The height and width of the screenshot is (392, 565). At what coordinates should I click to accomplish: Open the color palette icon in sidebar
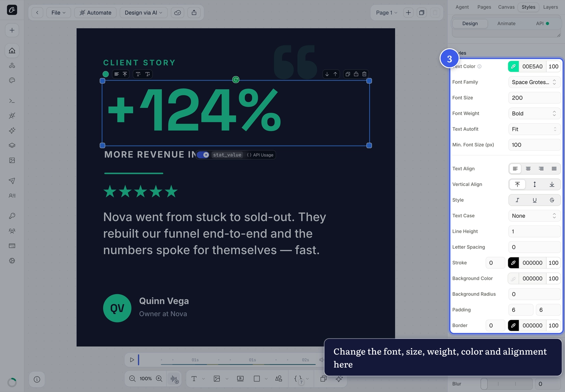[x=12, y=80]
